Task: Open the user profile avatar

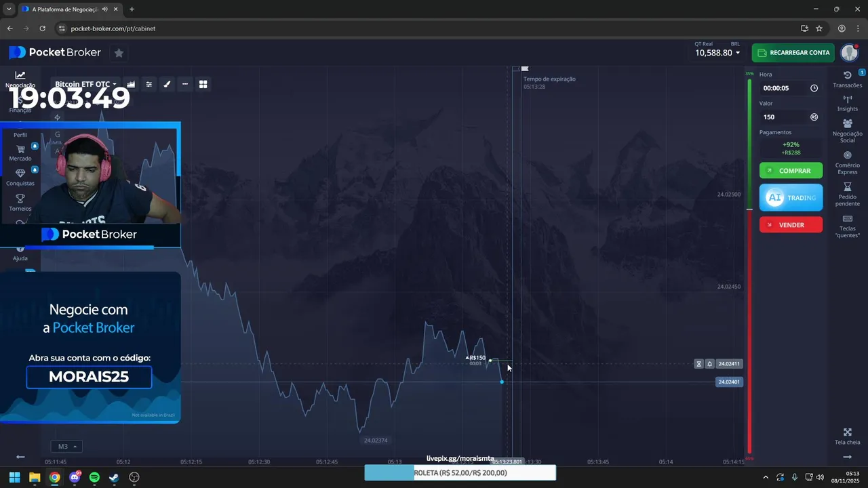Action: pos(849,52)
